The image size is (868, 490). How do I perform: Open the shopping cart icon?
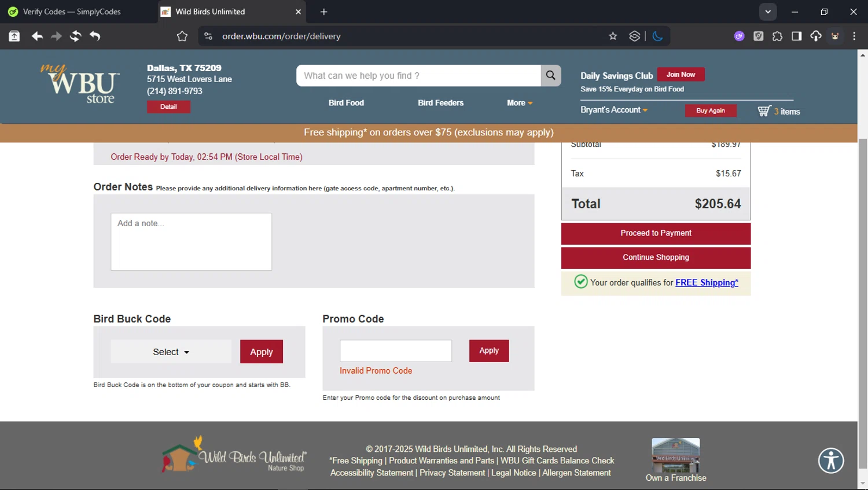764,111
